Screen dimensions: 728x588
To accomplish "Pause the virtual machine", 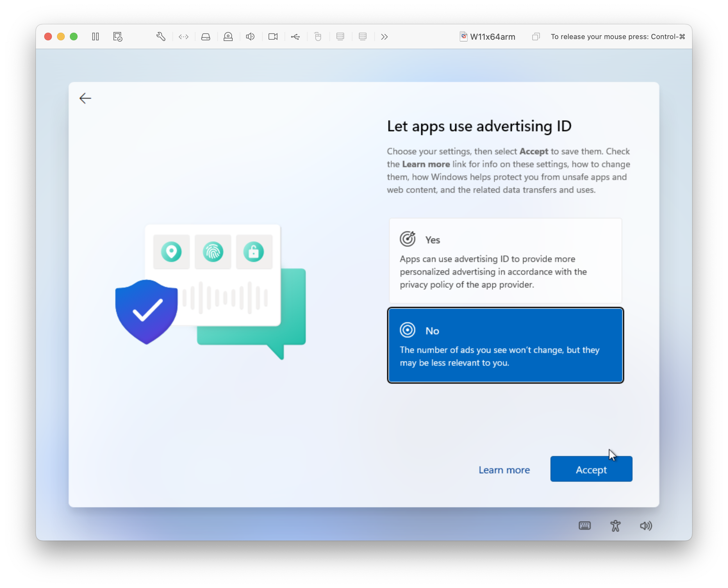I will tap(95, 37).
